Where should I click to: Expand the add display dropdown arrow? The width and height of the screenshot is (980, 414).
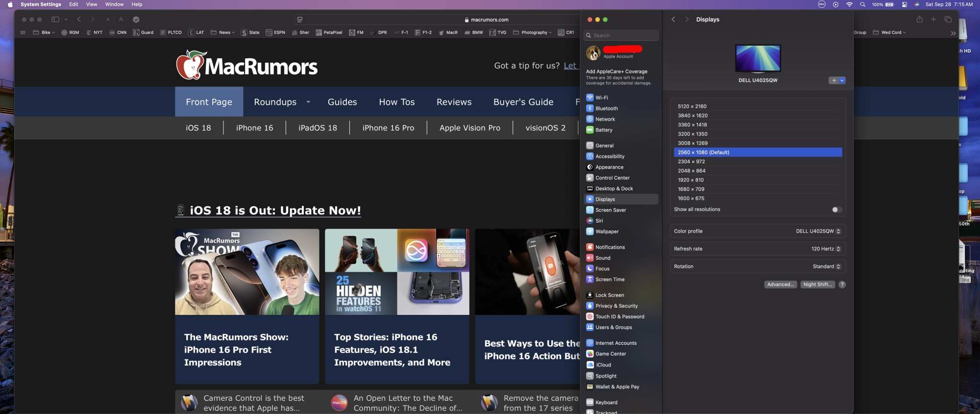pos(842,80)
